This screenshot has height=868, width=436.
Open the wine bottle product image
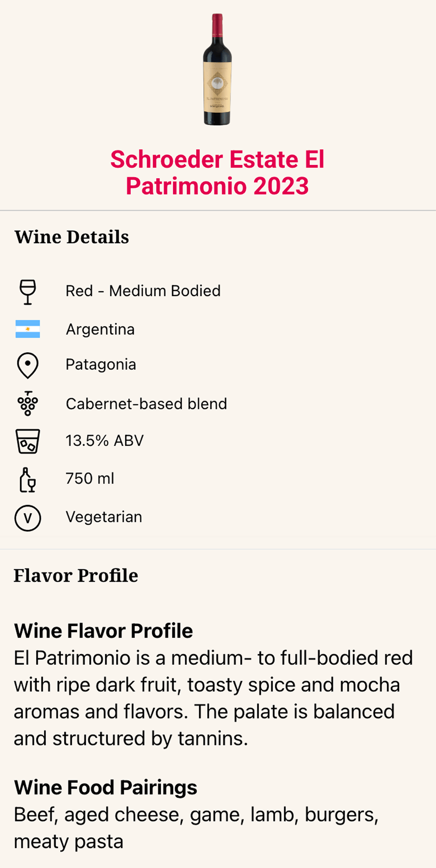(217, 69)
